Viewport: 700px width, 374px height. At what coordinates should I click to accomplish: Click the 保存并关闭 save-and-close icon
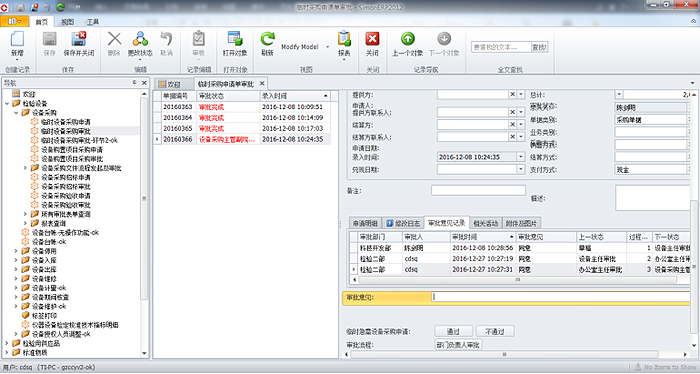(x=79, y=39)
